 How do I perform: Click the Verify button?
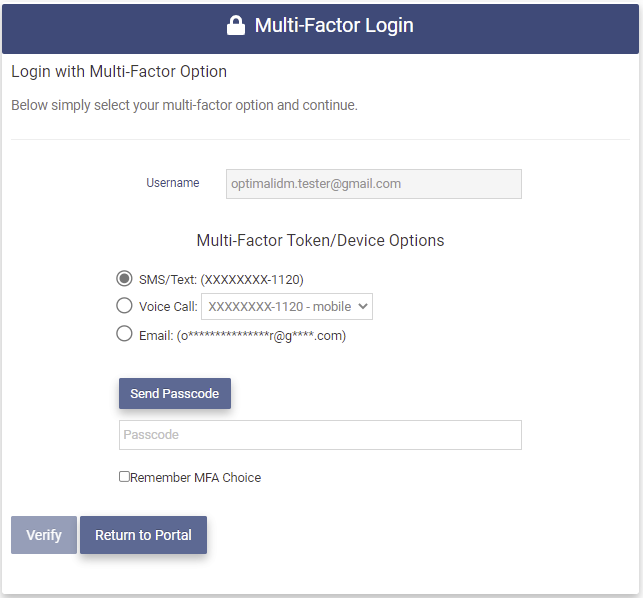point(44,535)
